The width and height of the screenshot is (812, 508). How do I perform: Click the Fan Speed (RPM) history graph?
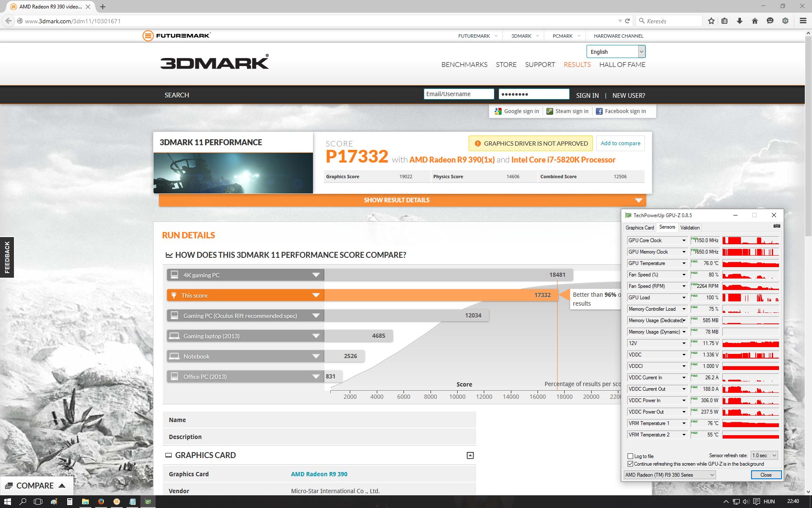tap(751, 286)
